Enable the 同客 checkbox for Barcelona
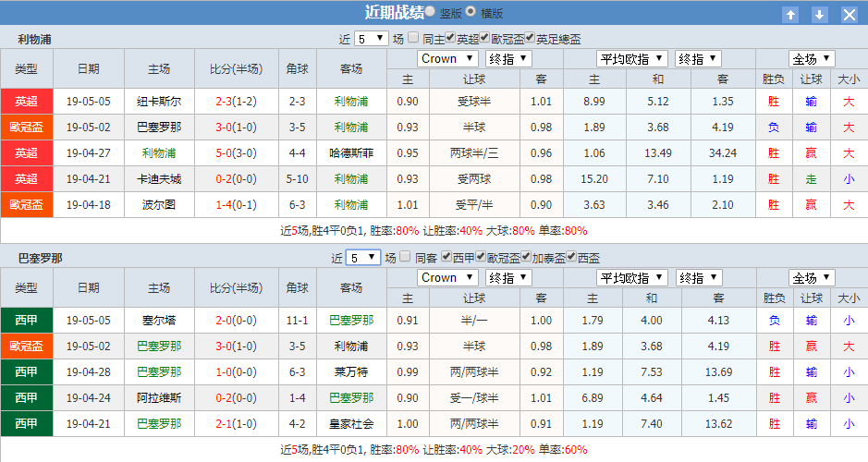Viewport: 868px width, 462px height. pyautogui.click(x=406, y=258)
